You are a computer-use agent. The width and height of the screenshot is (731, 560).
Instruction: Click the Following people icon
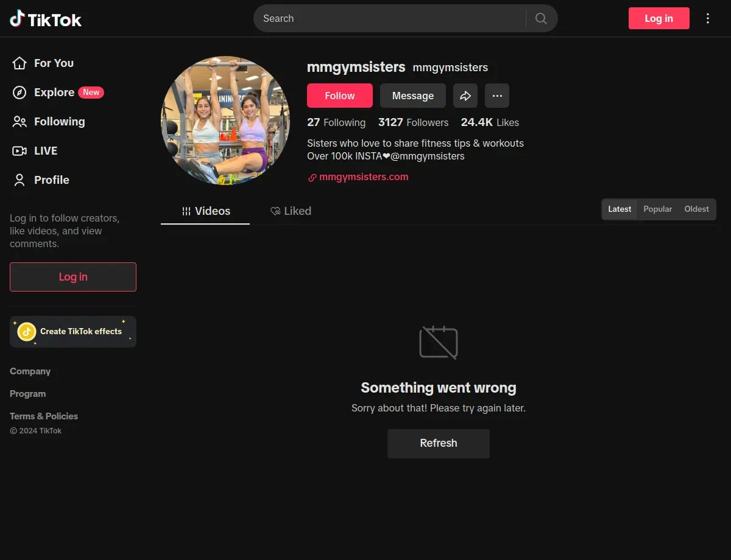click(x=19, y=122)
